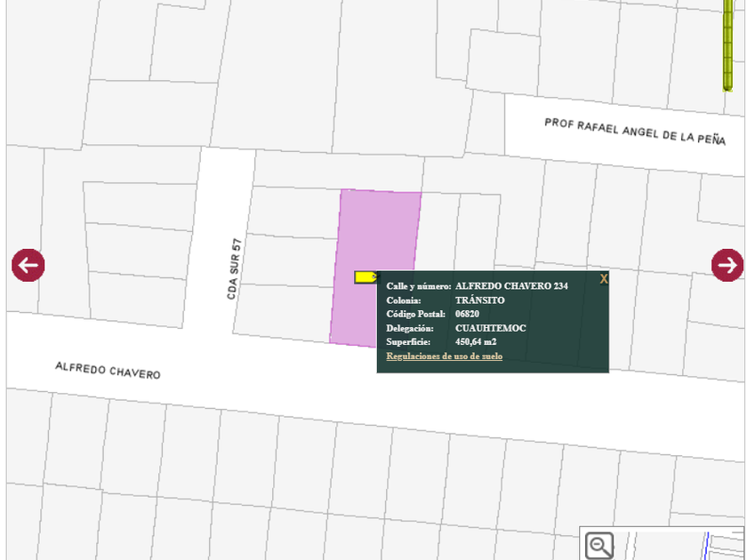Viewport: 747px width, 560px height.
Task: Open Regulaciones de uso de suelo link
Action: pos(444,356)
